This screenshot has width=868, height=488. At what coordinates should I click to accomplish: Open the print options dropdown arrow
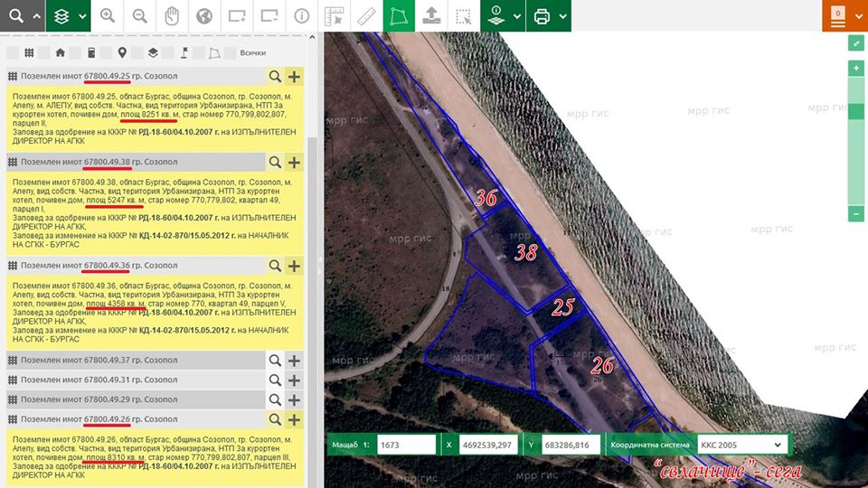tap(563, 16)
